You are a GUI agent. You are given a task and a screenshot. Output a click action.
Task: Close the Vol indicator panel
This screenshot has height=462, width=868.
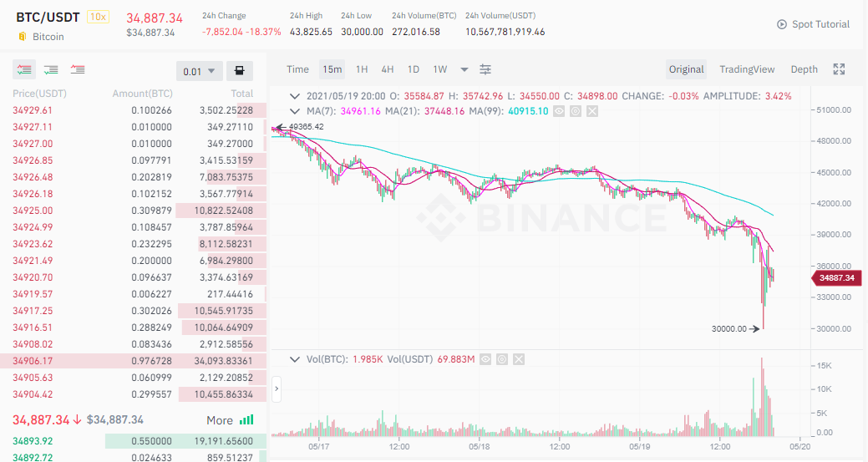coord(519,359)
